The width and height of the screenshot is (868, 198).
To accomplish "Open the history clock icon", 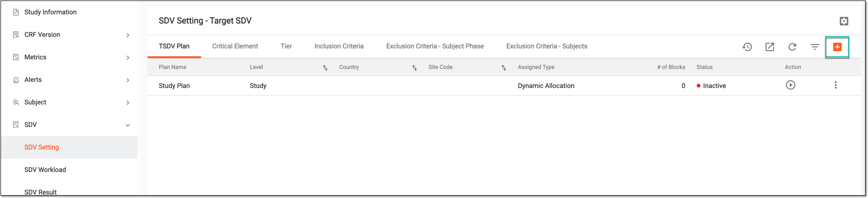I will (747, 47).
